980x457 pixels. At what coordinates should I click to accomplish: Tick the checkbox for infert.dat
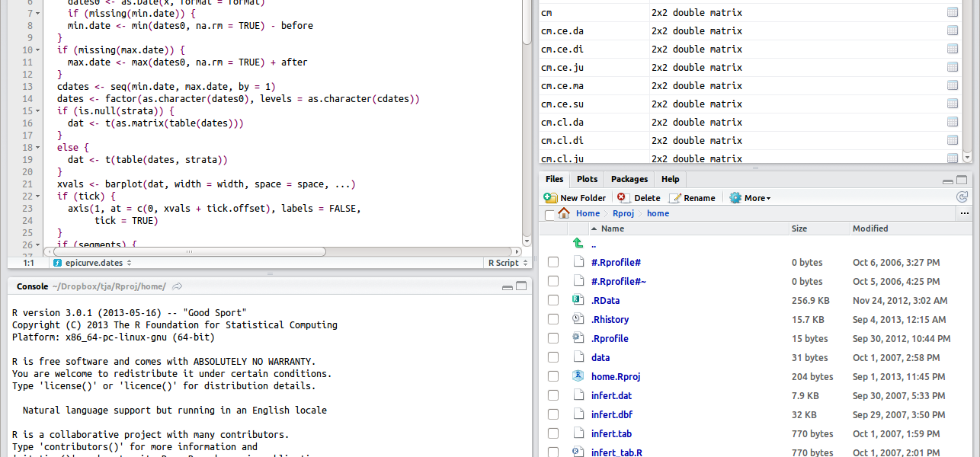[x=553, y=396]
